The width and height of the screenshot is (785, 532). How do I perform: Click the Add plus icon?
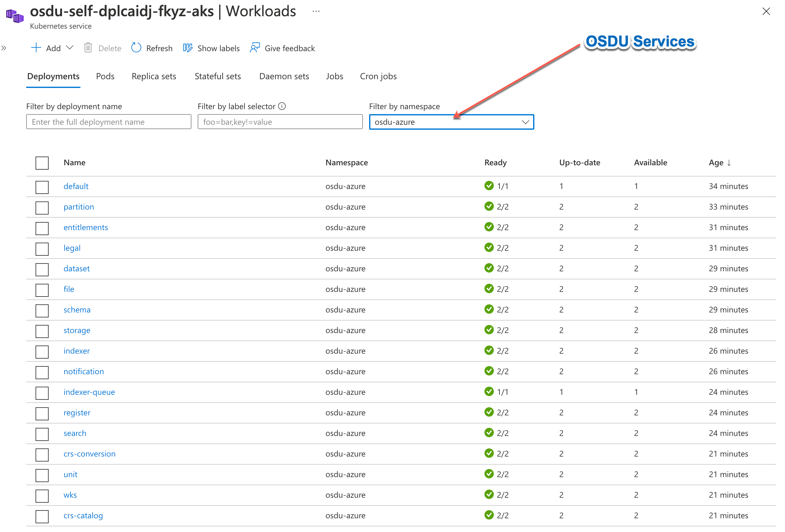tap(36, 48)
